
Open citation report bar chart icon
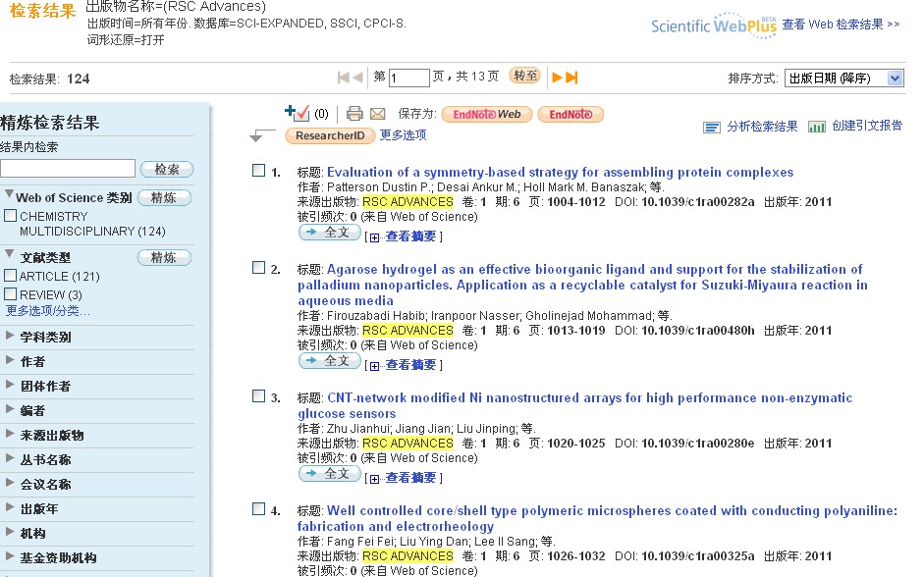pos(817,127)
